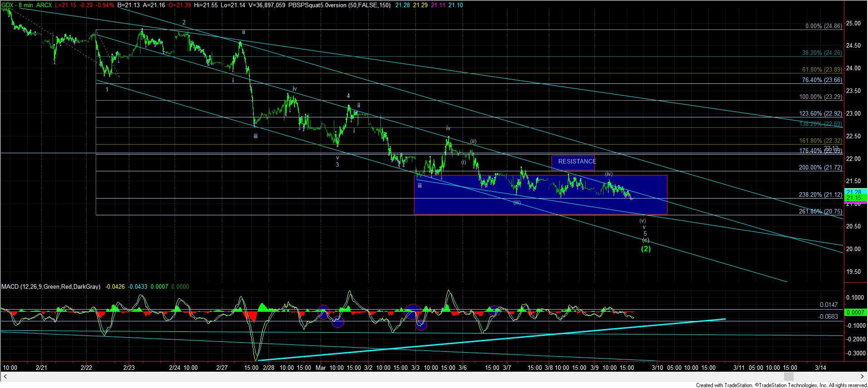Click the 3/14 date axis label
Viewport: 868px width, 388px height.
820,368
